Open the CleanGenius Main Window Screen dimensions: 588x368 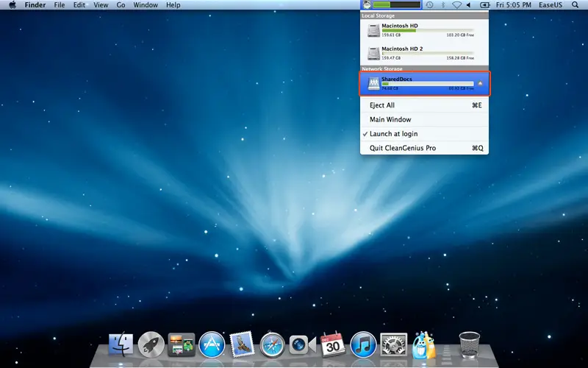[x=425, y=119]
